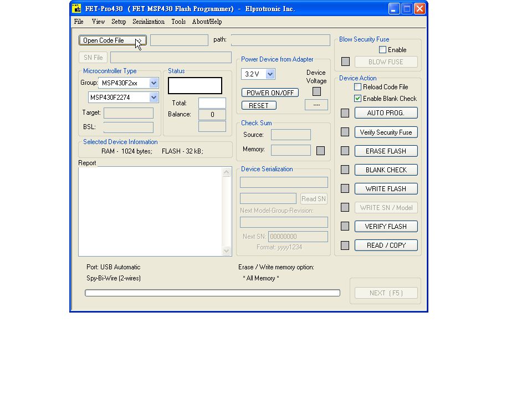Click status indicator beside WRITE SN / Model

(345, 207)
